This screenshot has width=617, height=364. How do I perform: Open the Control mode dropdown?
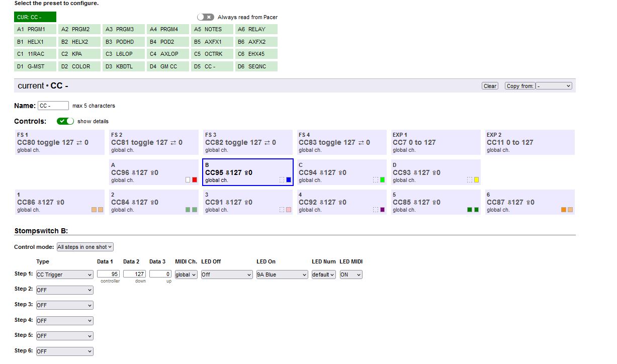[x=85, y=247]
